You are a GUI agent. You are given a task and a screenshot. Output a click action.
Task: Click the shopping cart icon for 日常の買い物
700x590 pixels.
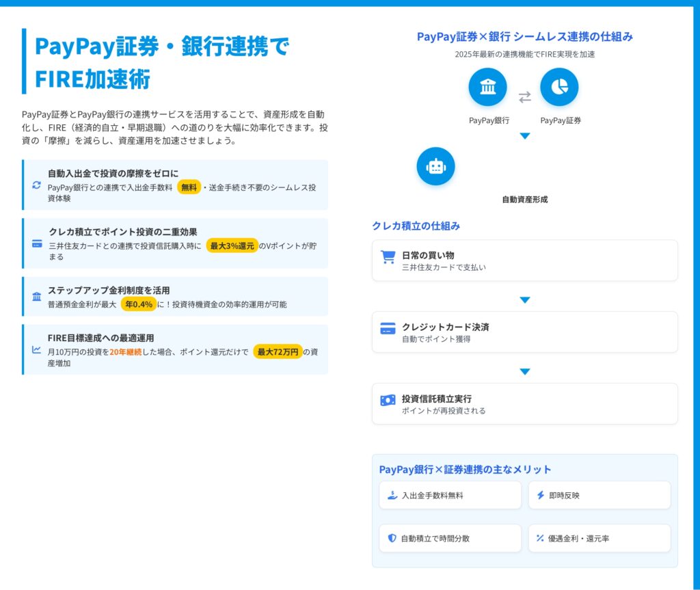[388, 257]
